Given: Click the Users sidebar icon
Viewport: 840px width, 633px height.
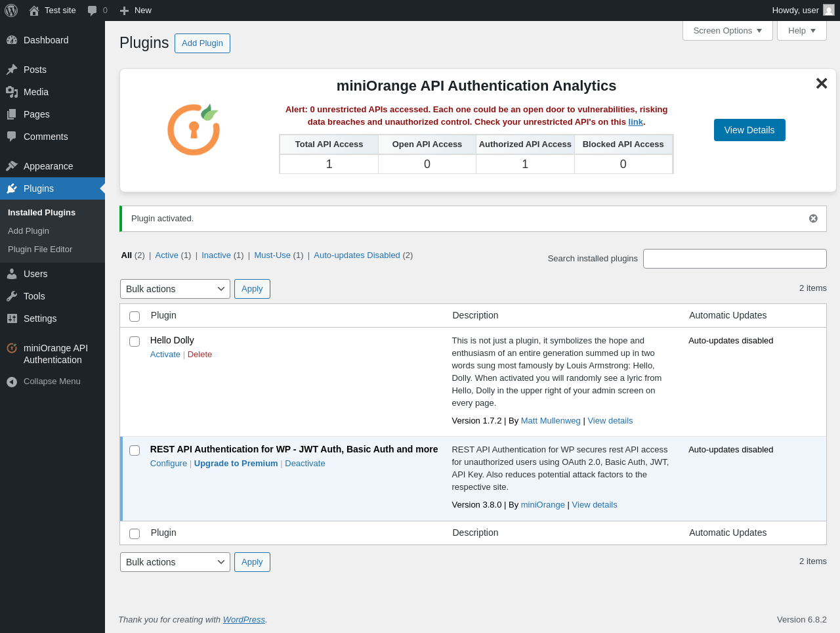Looking at the screenshot, I should click(x=12, y=274).
